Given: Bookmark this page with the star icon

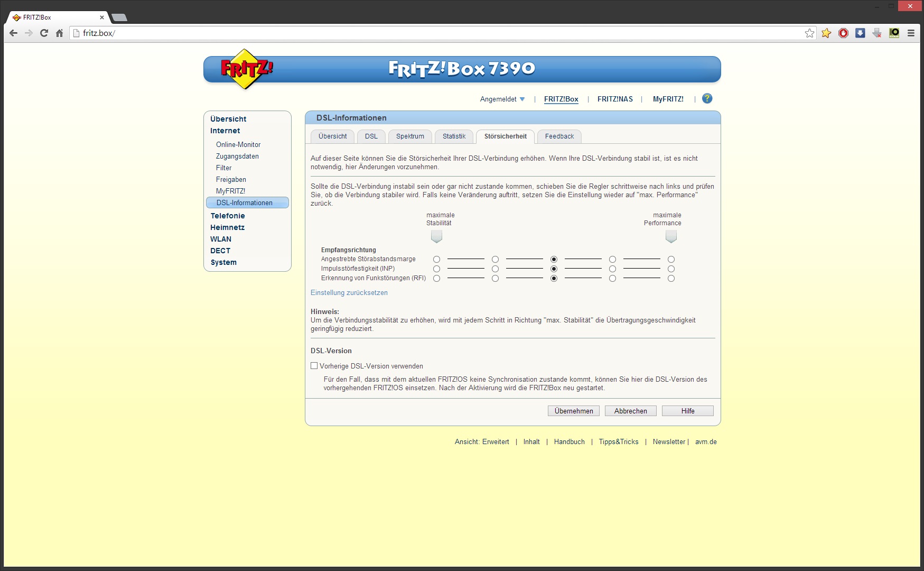Looking at the screenshot, I should (810, 33).
